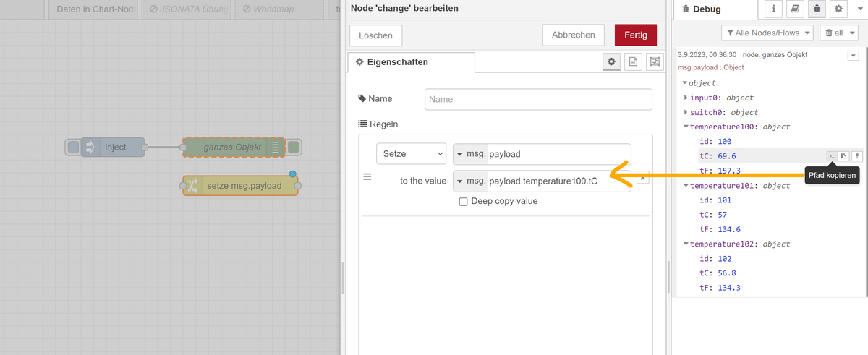Image resolution: width=868 pixels, height=355 pixels.
Task: Click into the Name input field
Action: [538, 99]
